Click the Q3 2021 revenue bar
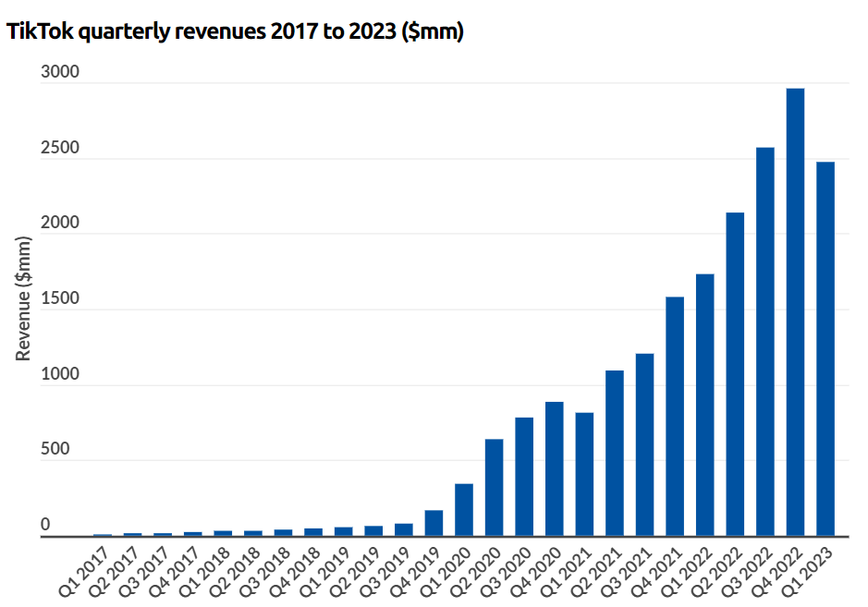This screenshot has width=868, height=607. tap(644, 444)
